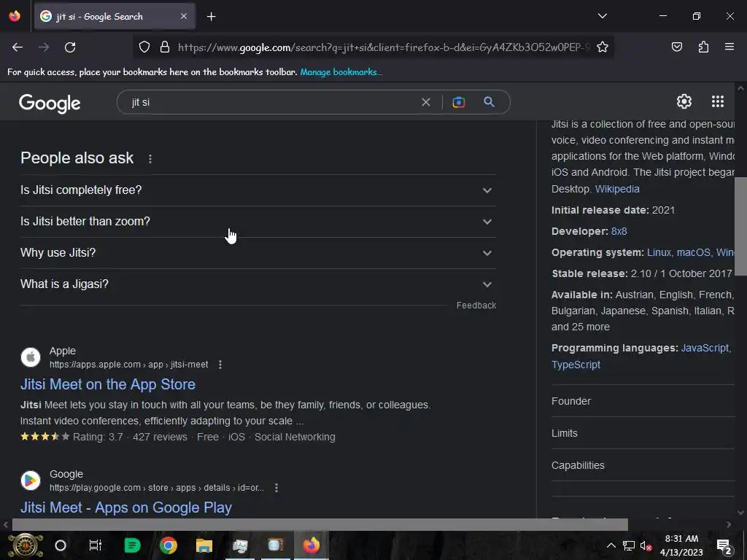Run search with the magnifying glass icon
This screenshot has width=747, height=560.
pyautogui.click(x=489, y=102)
